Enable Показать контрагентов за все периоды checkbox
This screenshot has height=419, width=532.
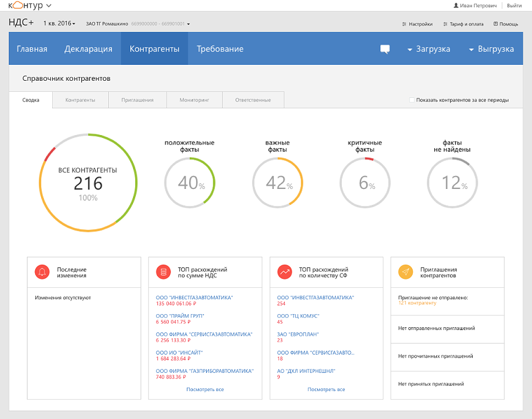(412, 100)
